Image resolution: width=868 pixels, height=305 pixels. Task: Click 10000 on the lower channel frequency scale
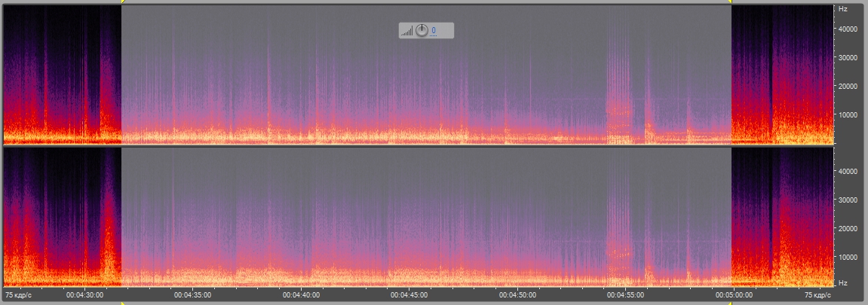848,257
